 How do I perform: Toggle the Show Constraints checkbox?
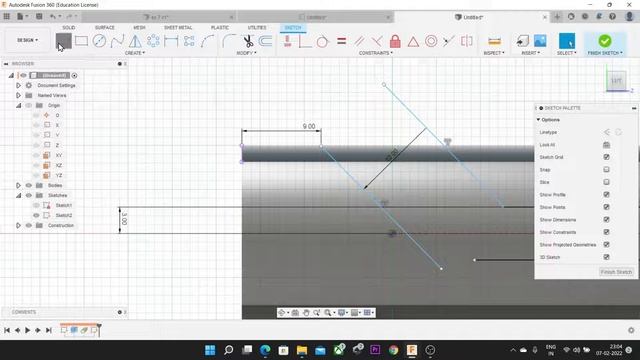(606, 232)
